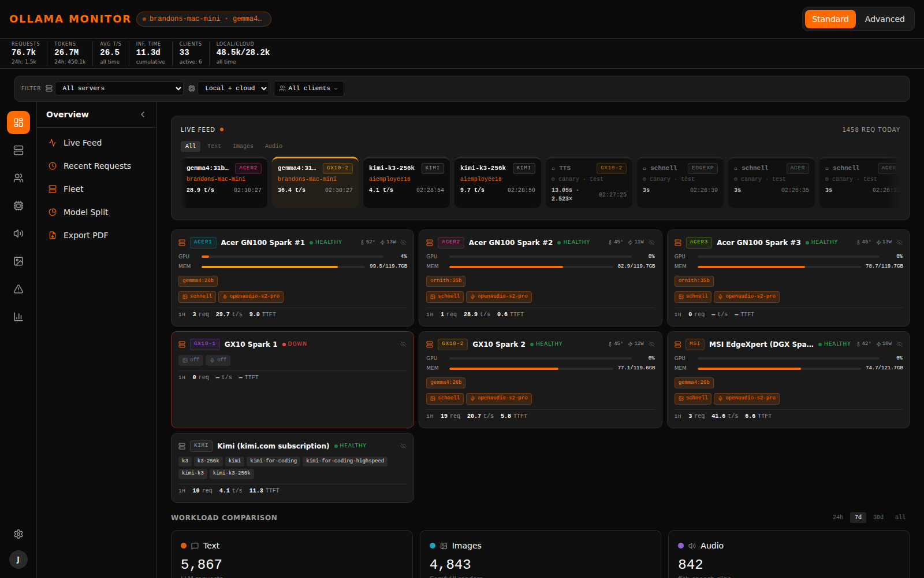Click the kimi-for-coding-highspeed model tag
The height and width of the screenshot is (578, 924).
345,461
